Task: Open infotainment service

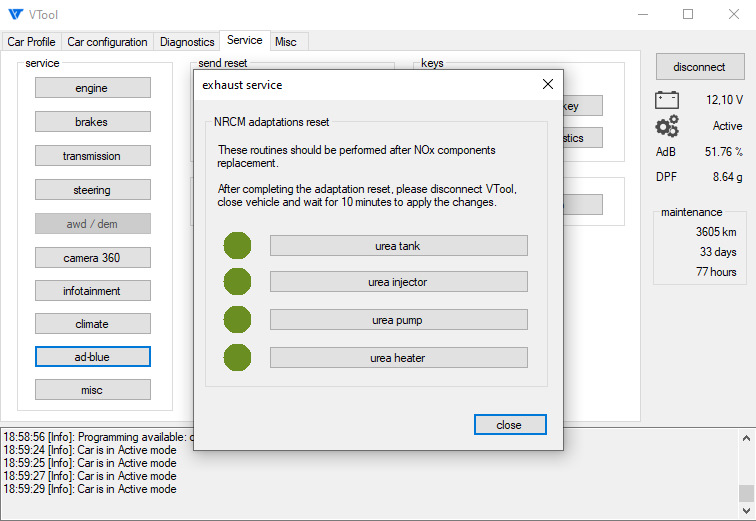Action: [x=93, y=291]
